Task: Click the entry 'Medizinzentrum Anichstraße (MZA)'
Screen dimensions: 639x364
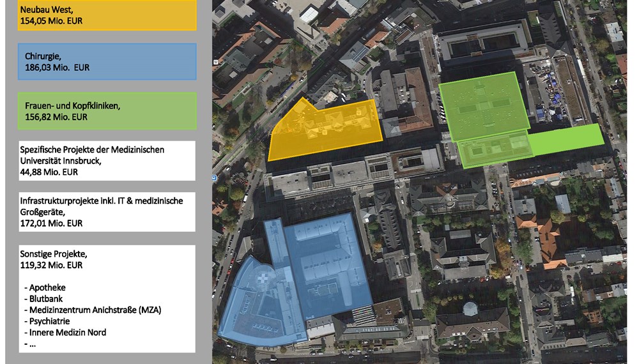Action: point(95,310)
